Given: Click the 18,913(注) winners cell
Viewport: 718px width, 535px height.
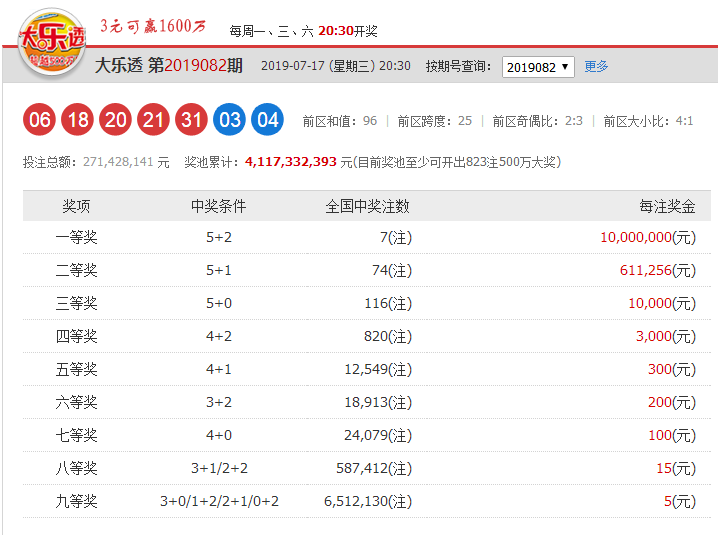Looking at the screenshot, I should (x=378, y=402).
